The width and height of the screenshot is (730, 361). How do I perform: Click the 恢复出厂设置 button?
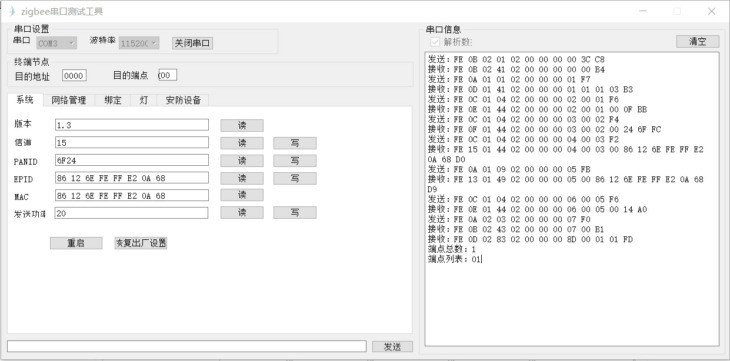click(x=141, y=243)
